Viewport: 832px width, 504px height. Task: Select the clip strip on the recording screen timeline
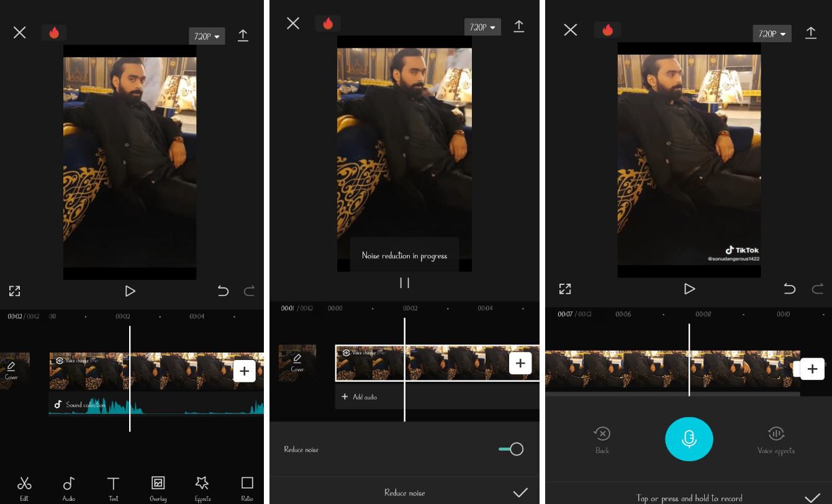coord(673,369)
